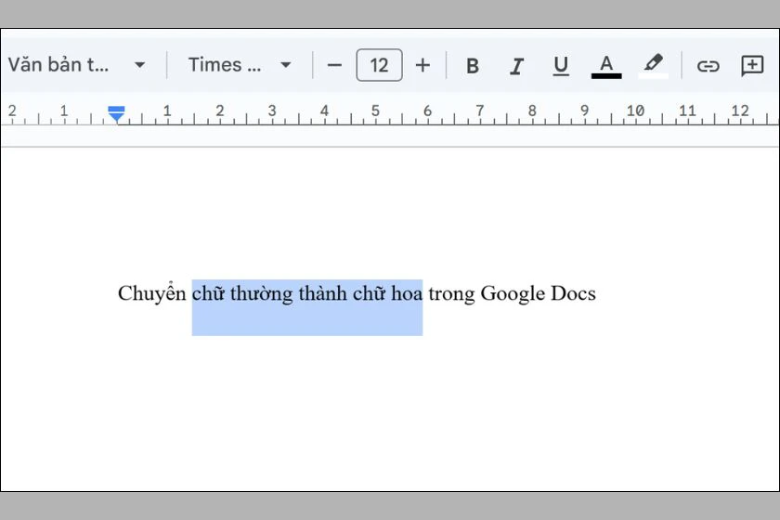Click the word trong in the document

coord(452,294)
